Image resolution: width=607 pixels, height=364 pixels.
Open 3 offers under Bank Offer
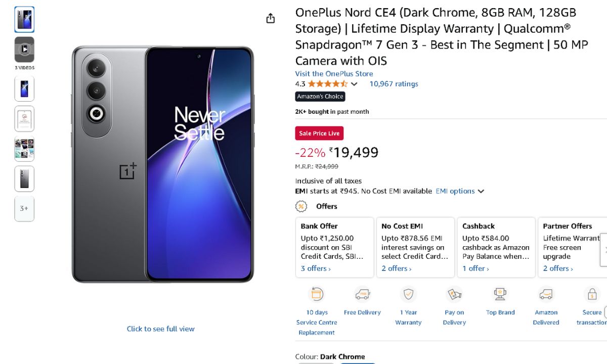[316, 268]
